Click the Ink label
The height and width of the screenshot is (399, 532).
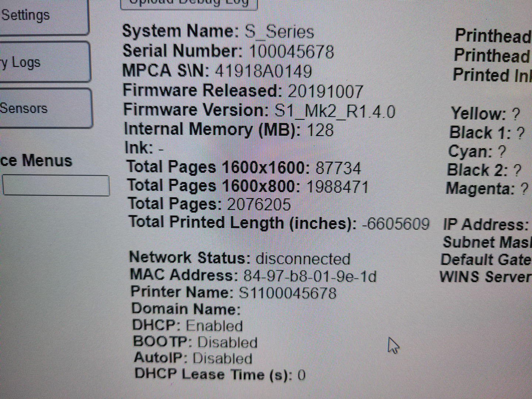[x=139, y=148]
